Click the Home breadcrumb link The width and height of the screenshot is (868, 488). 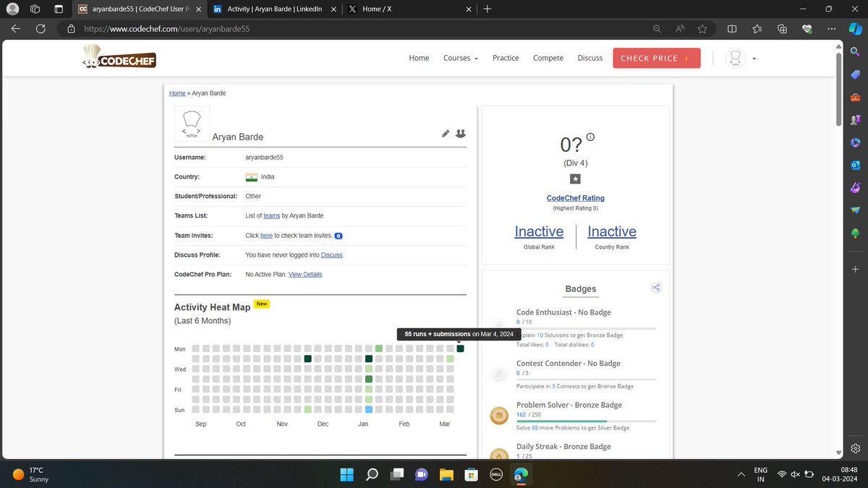(177, 93)
